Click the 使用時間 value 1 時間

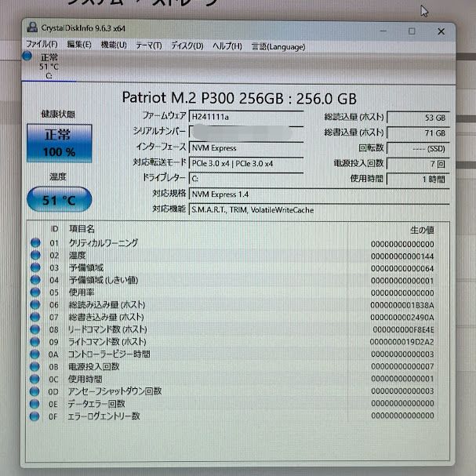[418, 179]
